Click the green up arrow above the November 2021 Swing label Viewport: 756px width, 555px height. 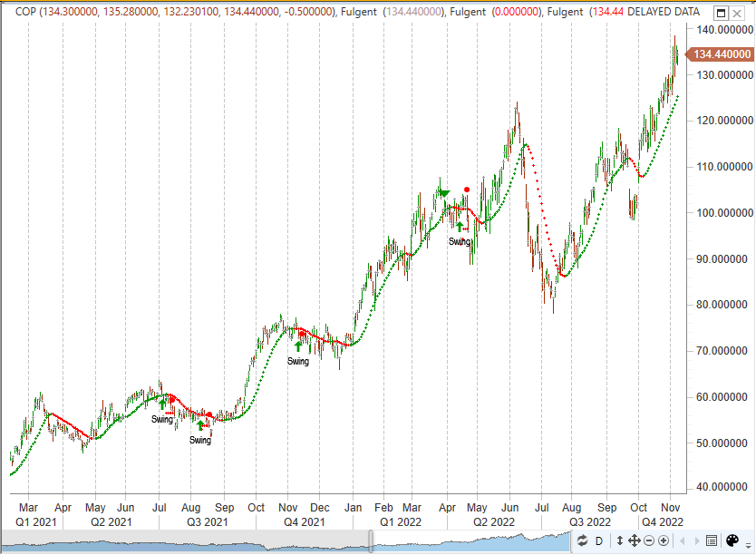click(298, 346)
